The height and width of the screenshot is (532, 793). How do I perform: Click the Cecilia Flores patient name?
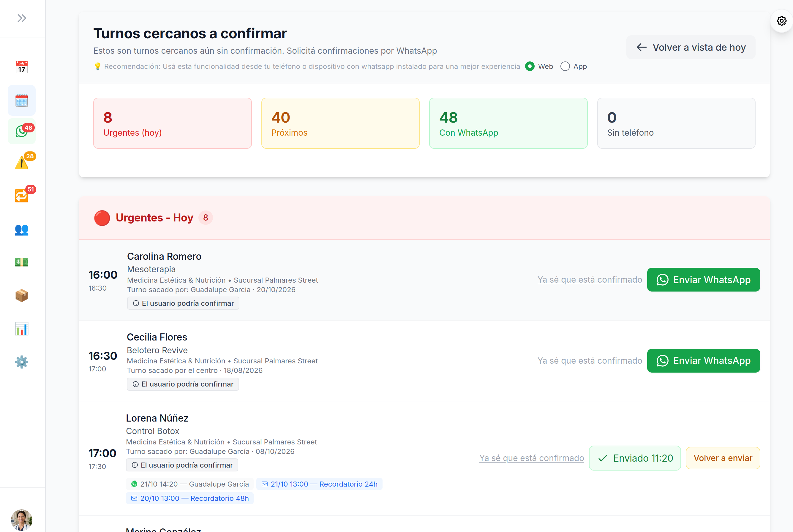coord(157,337)
